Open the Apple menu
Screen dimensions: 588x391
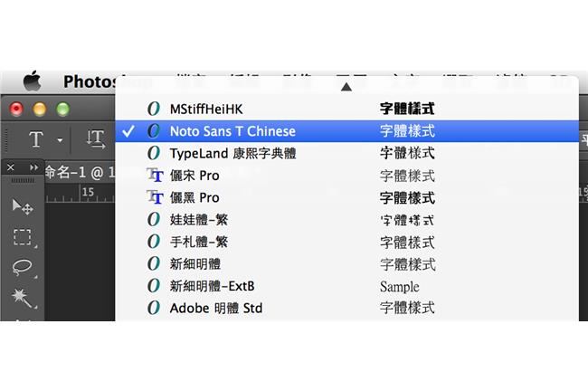click(32, 81)
